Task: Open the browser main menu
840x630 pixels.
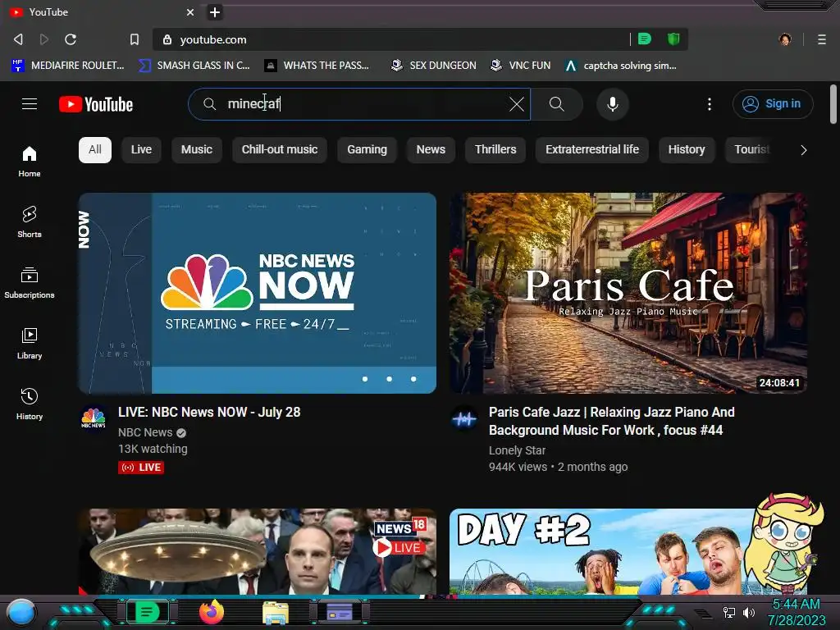Action: pyautogui.click(x=822, y=39)
